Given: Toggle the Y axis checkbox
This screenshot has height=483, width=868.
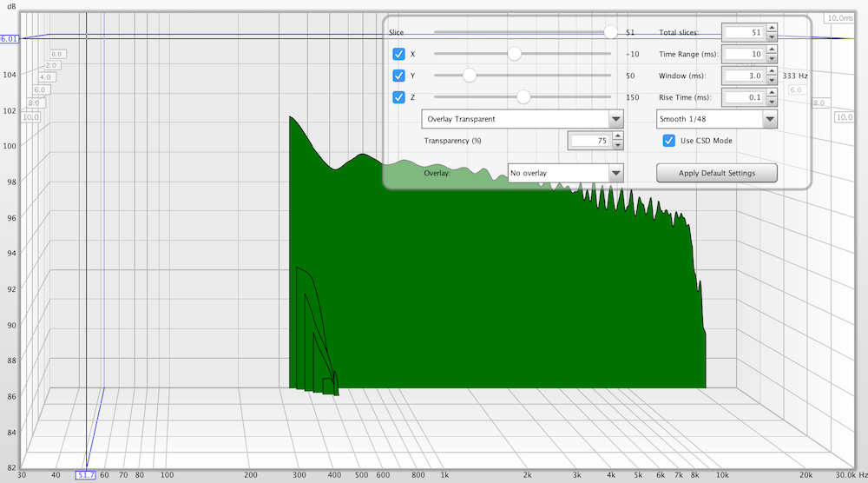Looking at the screenshot, I should [398, 76].
